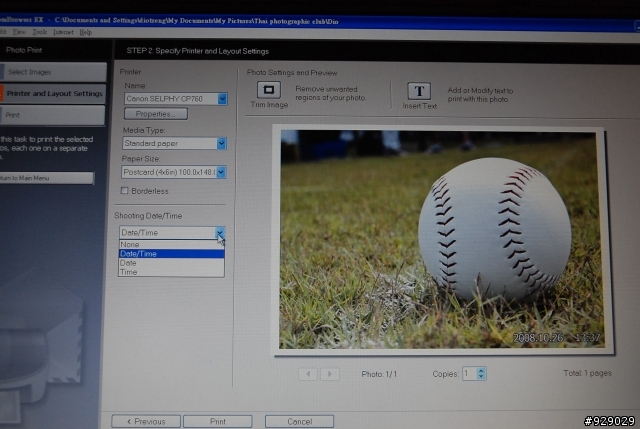Go to Print step in sidebar
640x429 pixels.
(52, 115)
